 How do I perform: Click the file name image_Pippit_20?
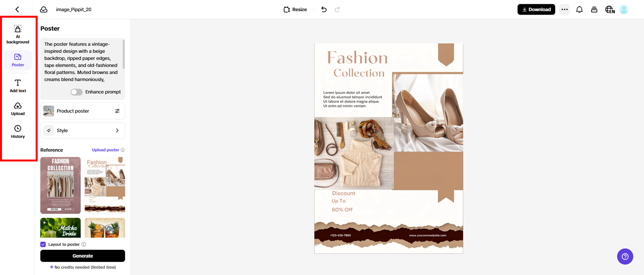(x=74, y=10)
